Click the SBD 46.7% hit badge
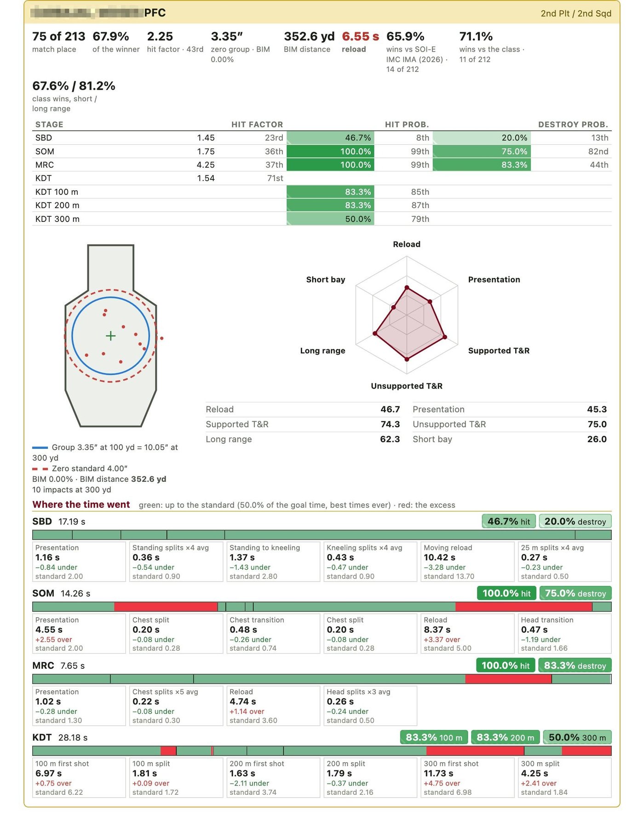 508,521
